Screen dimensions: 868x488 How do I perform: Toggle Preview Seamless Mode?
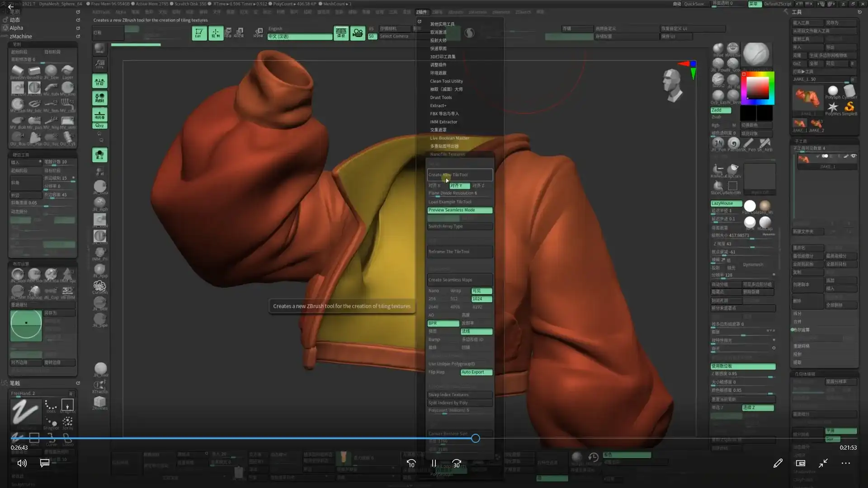(x=459, y=210)
